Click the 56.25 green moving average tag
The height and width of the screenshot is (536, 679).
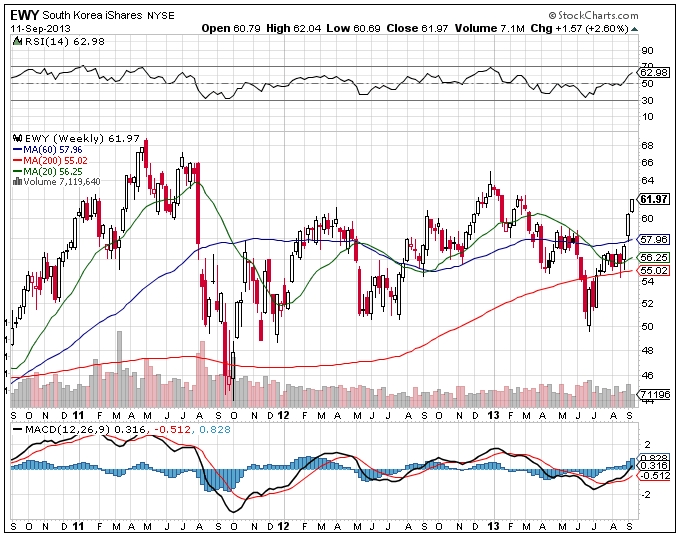[654, 258]
